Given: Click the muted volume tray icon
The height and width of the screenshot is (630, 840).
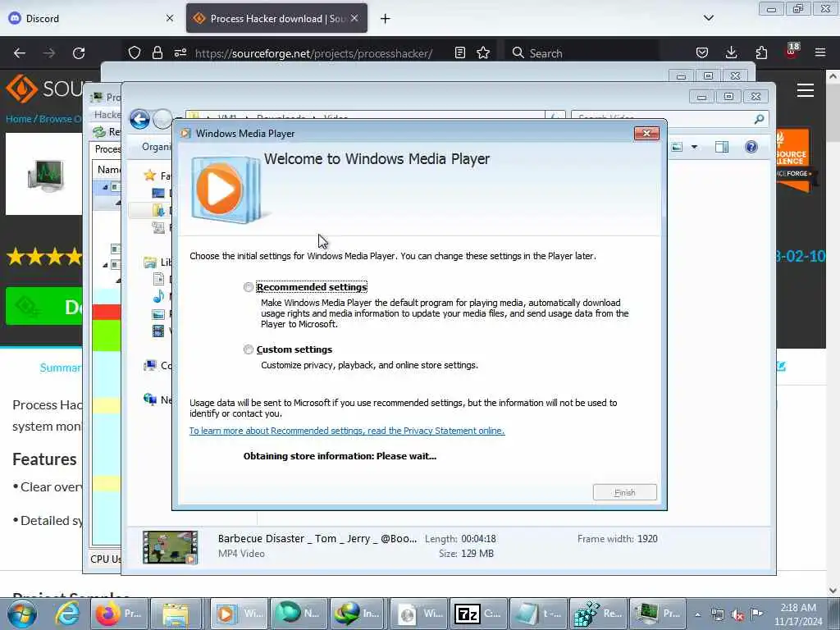Looking at the screenshot, I should tap(737, 614).
